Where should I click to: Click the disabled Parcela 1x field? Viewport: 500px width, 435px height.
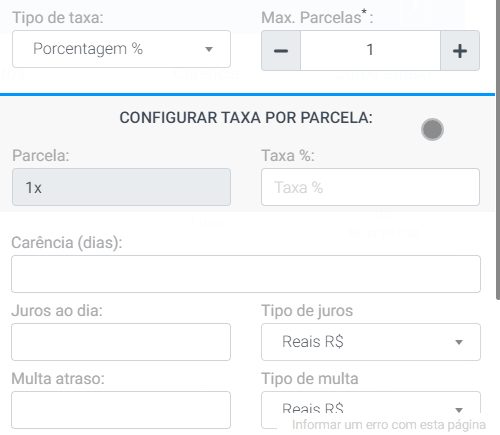coord(121,187)
